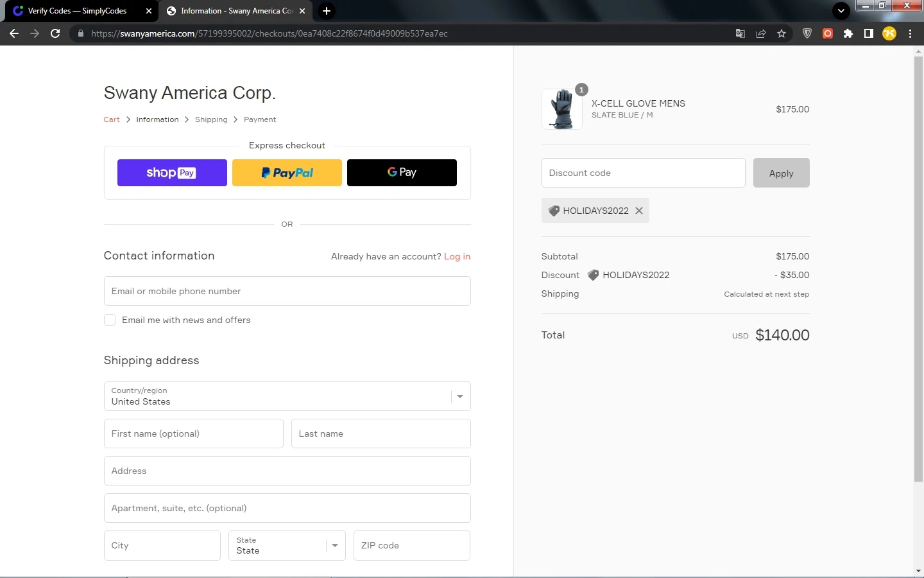924x578 pixels.
Task: Focus the City field
Action: [162, 545]
